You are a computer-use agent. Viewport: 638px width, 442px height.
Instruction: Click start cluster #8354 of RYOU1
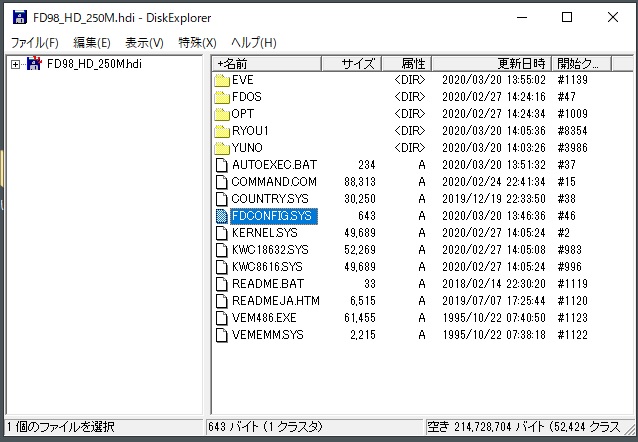pos(572,131)
